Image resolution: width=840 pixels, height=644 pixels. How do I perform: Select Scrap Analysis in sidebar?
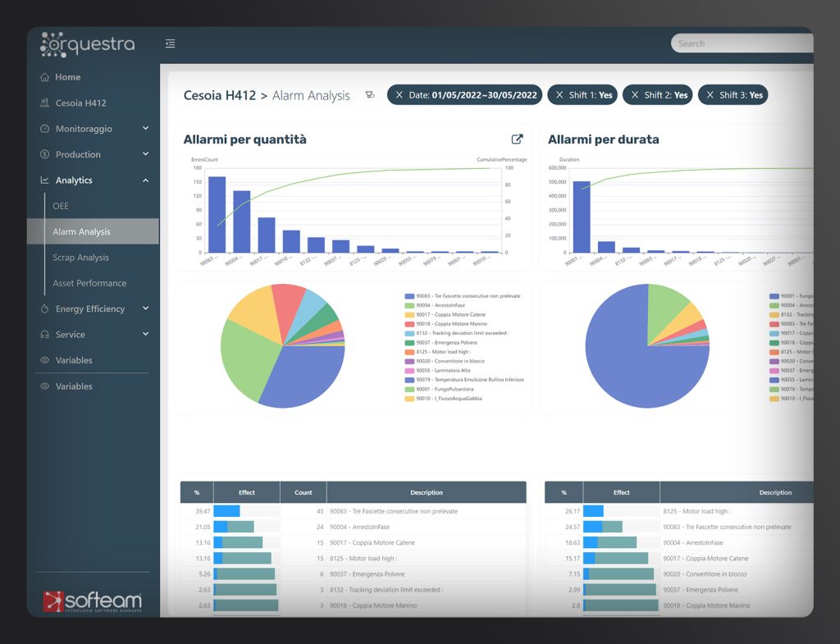pyautogui.click(x=80, y=258)
